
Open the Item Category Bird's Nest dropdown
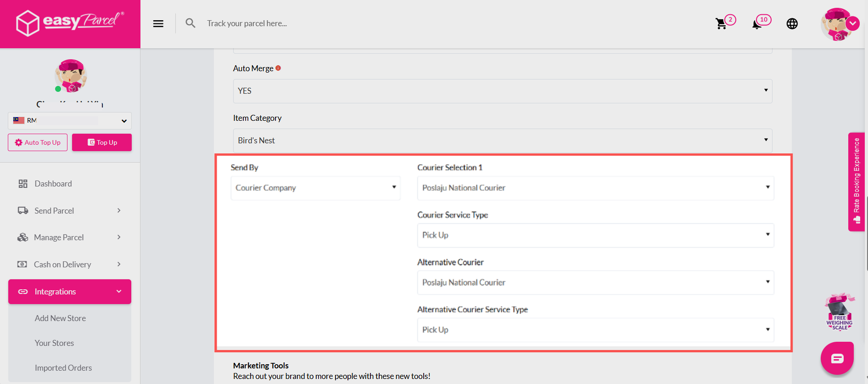click(x=503, y=141)
